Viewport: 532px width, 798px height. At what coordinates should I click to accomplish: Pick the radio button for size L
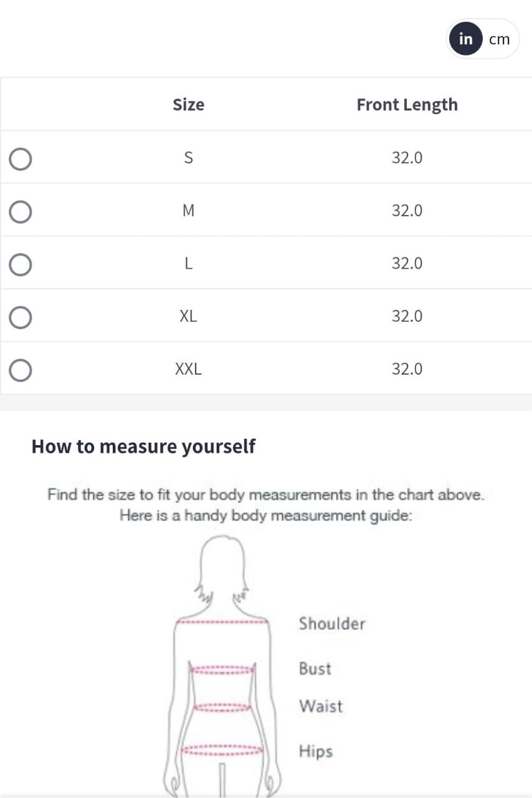[21, 265]
